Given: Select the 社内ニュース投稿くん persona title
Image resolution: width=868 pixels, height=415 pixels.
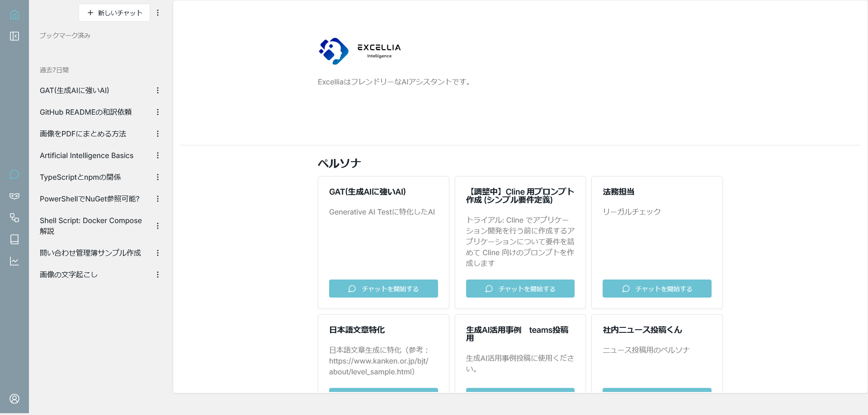Looking at the screenshot, I should 642,330.
